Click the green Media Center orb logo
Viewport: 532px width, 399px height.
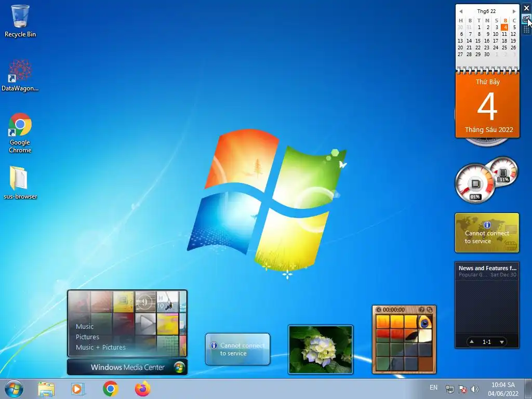pyautogui.click(x=179, y=367)
